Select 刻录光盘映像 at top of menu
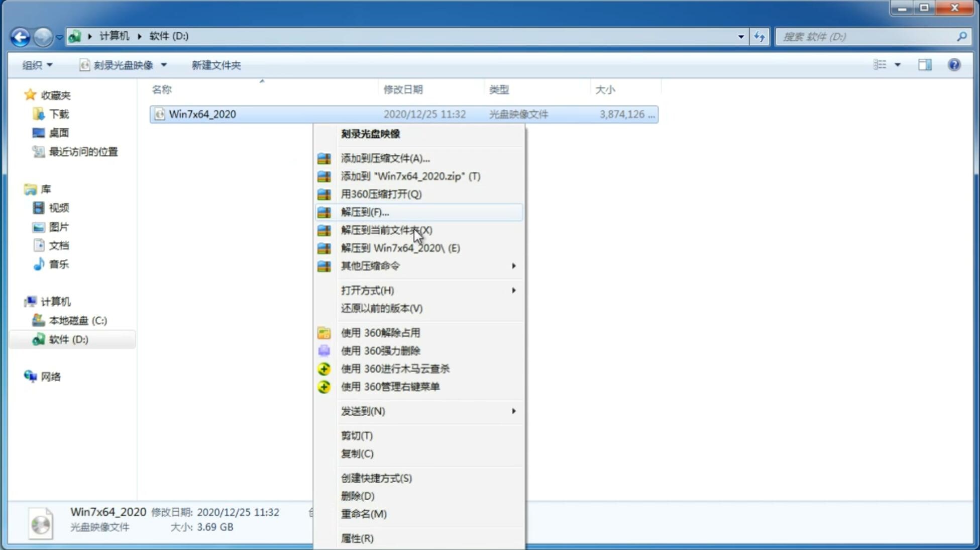 [x=372, y=133]
